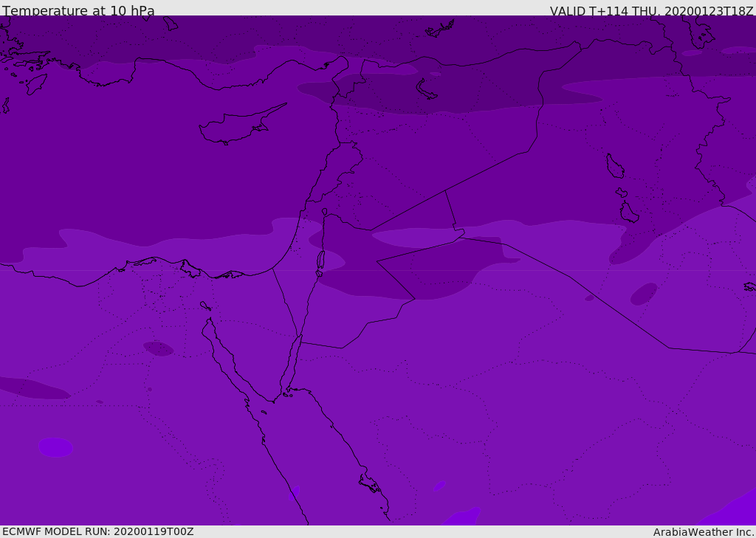Select the island of Cyprus
Image resolution: width=756 pixels, height=538 pixels.
click(x=235, y=127)
